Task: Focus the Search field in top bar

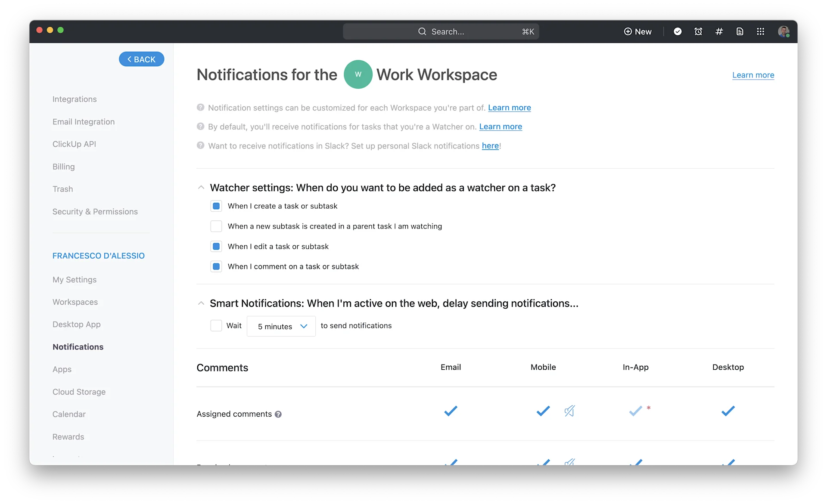Action: [441, 31]
